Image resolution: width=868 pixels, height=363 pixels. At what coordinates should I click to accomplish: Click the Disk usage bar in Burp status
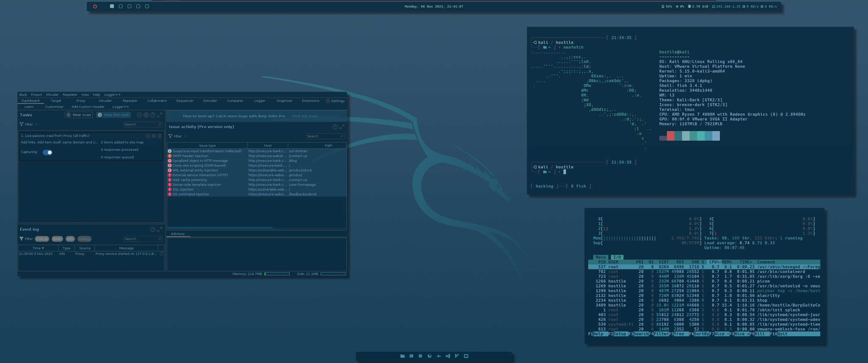pos(333,274)
